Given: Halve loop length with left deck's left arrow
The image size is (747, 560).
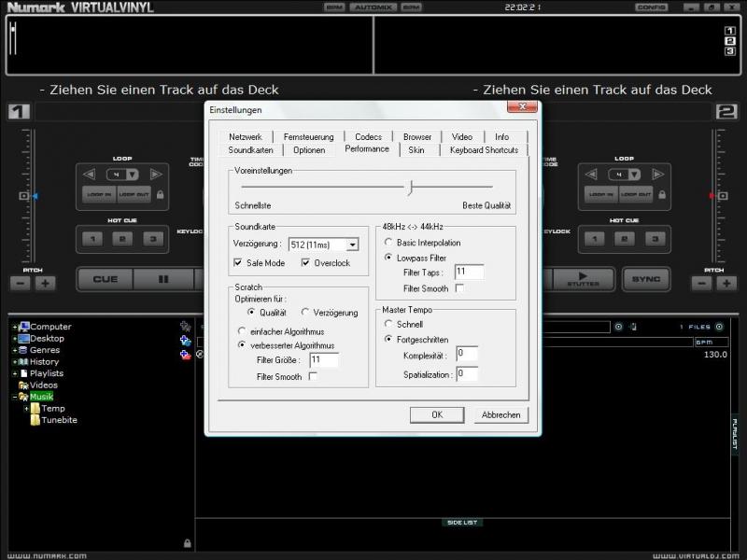Looking at the screenshot, I should pos(90,175).
